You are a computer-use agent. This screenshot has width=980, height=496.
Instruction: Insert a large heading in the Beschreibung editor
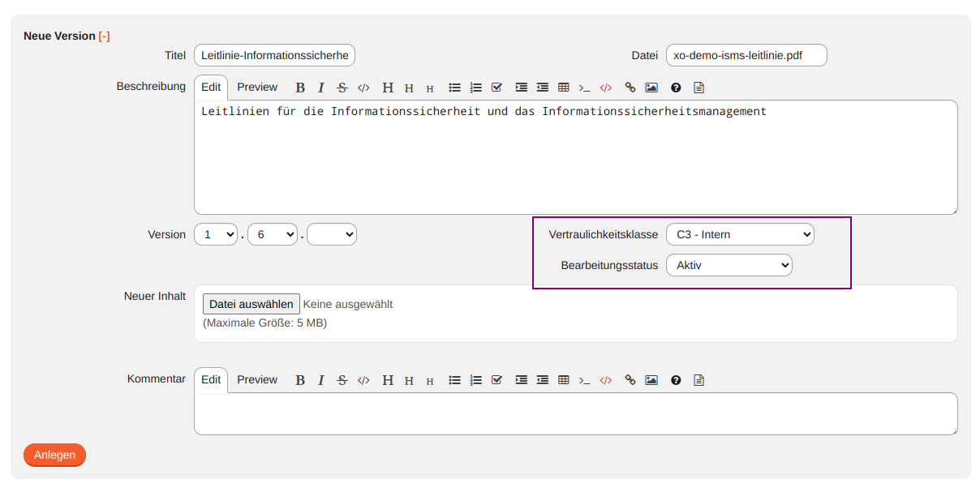pos(388,87)
